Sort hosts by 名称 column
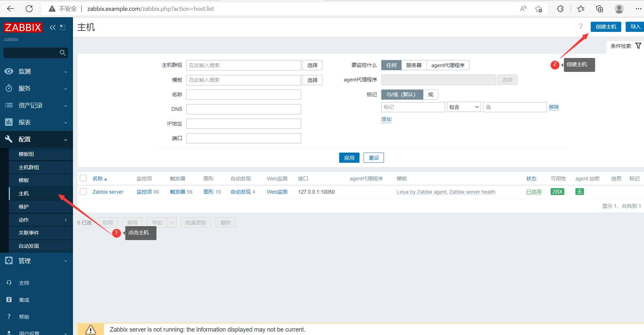This screenshot has height=335, width=644. tap(99, 179)
